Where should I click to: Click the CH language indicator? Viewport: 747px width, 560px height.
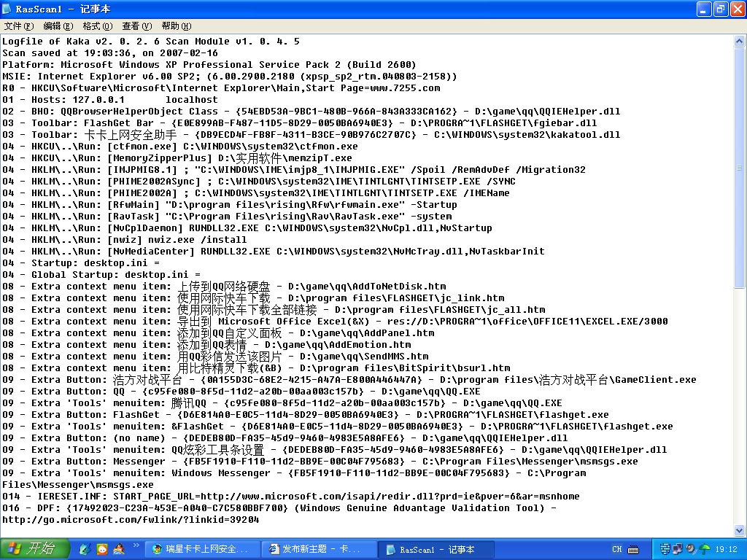point(617,550)
